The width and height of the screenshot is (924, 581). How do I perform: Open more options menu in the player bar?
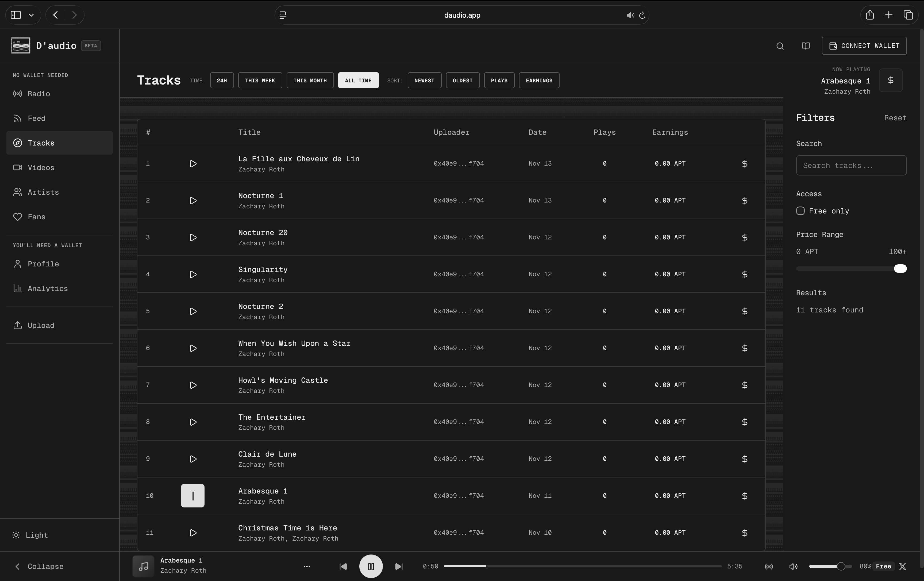(x=307, y=566)
